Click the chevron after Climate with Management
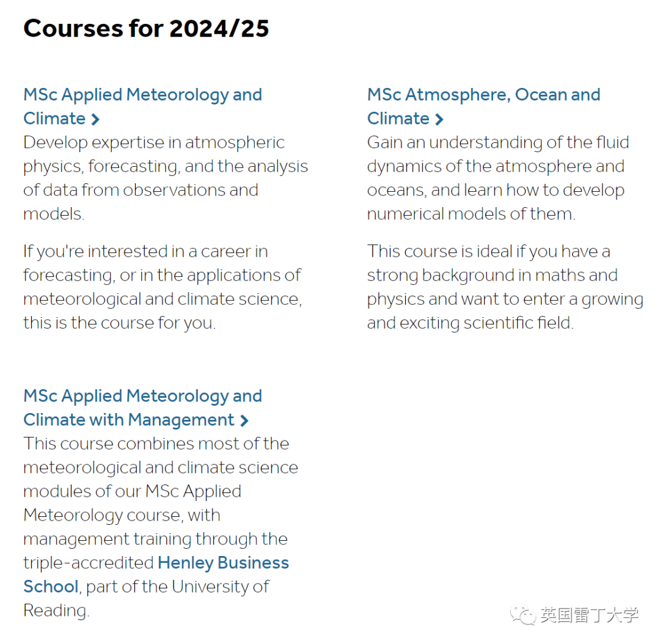The width and height of the screenshot is (660, 644). point(244,420)
